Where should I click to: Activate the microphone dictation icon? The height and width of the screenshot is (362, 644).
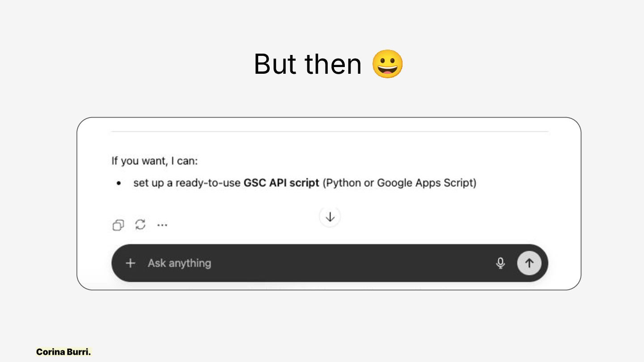500,263
